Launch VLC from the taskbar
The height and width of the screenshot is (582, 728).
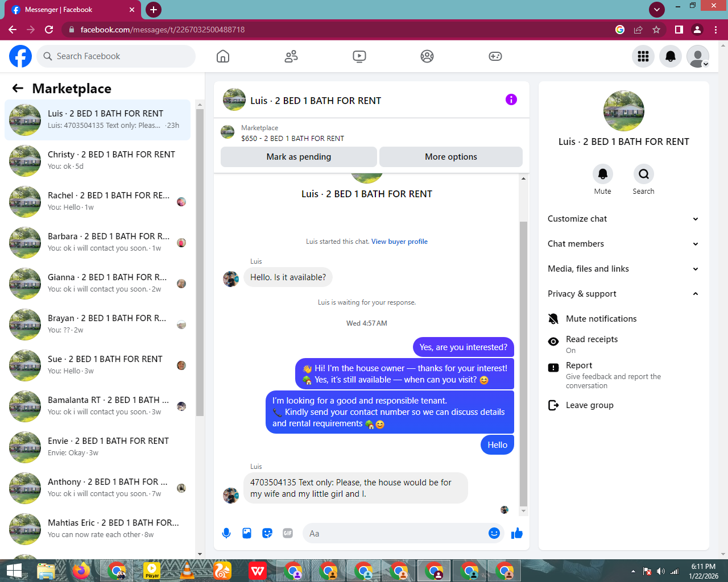(x=187, y=571)
